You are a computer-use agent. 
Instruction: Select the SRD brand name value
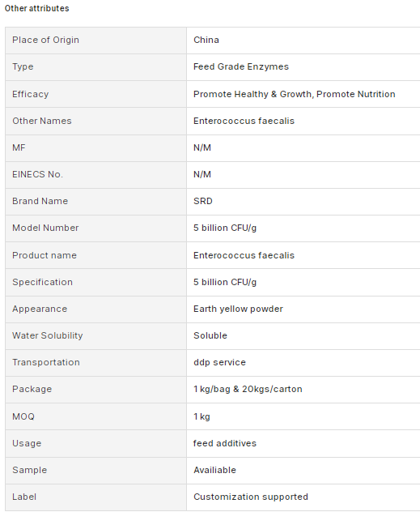click(x=203, y=201)
